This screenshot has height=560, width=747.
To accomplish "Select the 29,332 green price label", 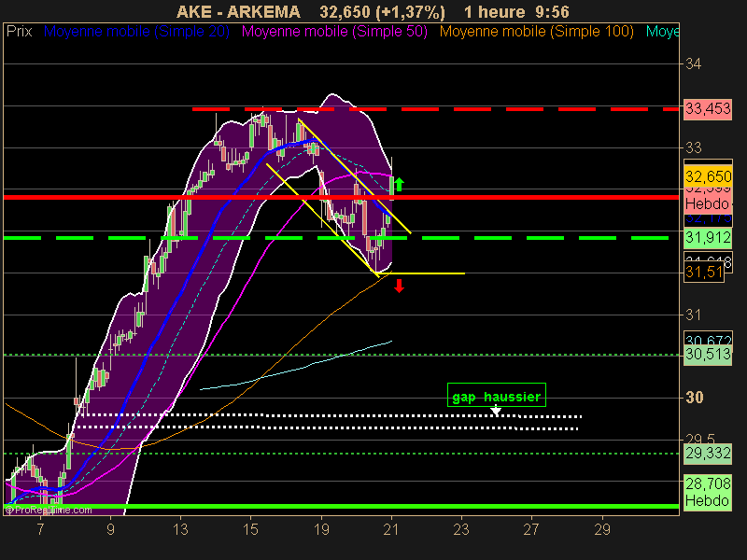I will (x=708, y=454).
